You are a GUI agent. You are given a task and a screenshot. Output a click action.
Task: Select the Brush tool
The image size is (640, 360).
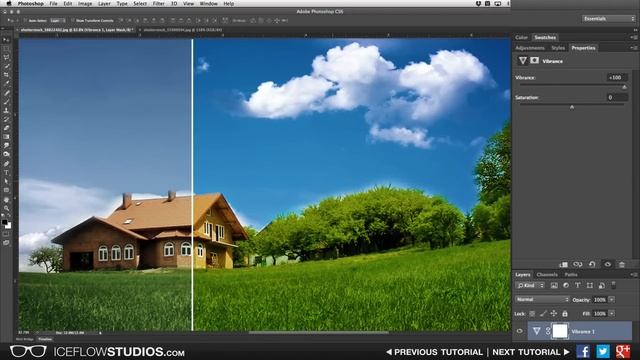pos(6,102)
